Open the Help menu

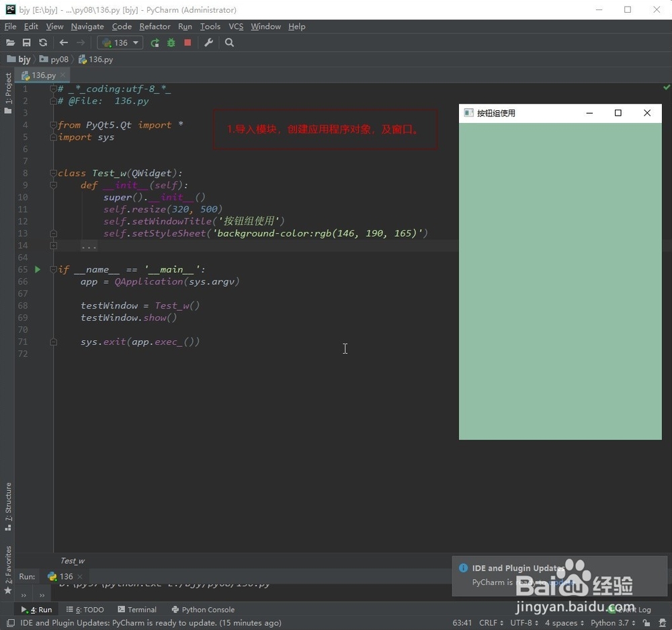296,27
